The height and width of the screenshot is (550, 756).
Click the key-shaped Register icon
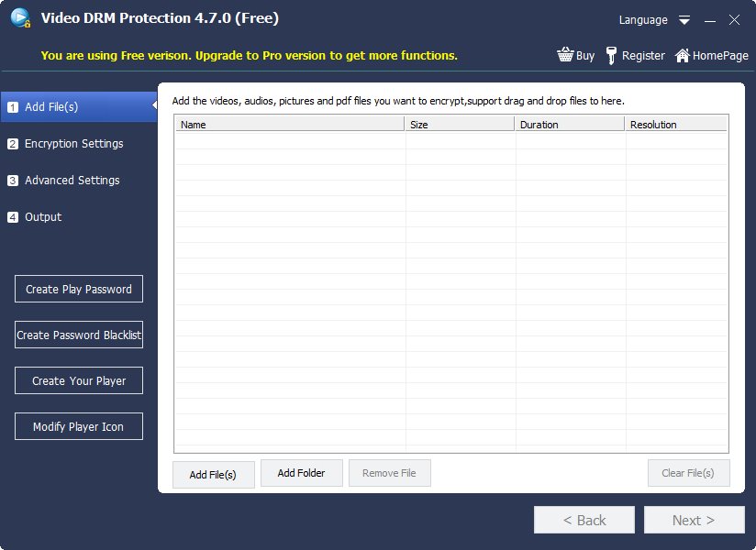pyautogui.click(x=611, y=55)
